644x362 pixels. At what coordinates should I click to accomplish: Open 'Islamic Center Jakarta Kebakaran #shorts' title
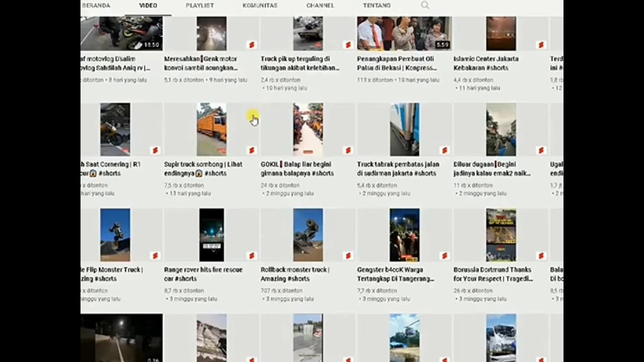tap(486, 63)
